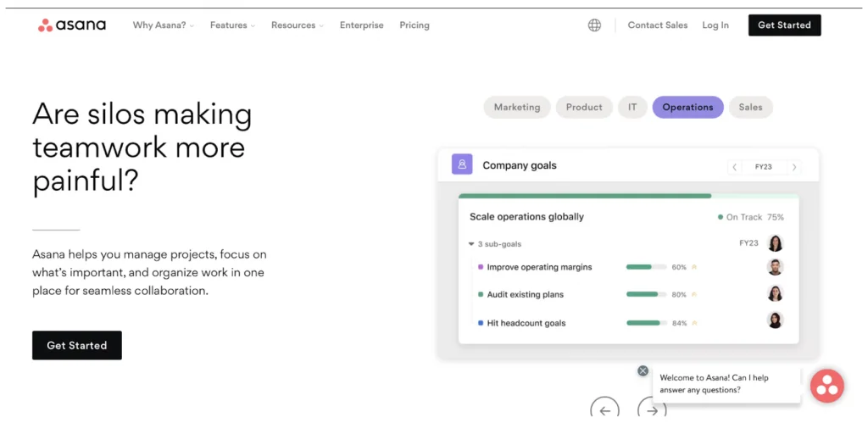
Task: Click the Company goals purple icon
Action: point(462,164)
